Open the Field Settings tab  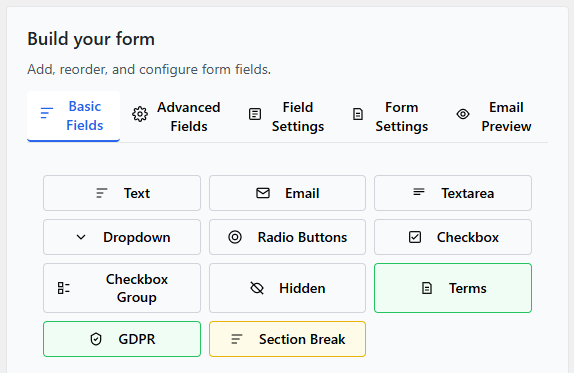[286, 117]
